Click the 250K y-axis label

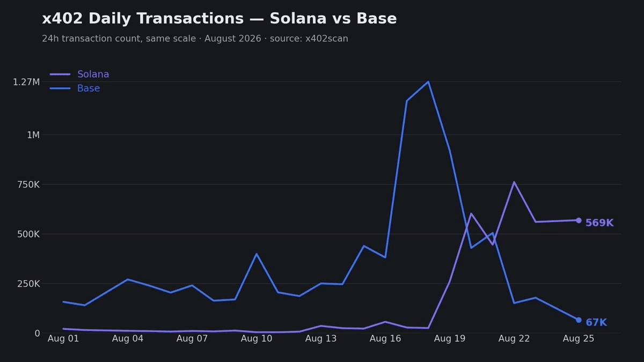point(29,284)
